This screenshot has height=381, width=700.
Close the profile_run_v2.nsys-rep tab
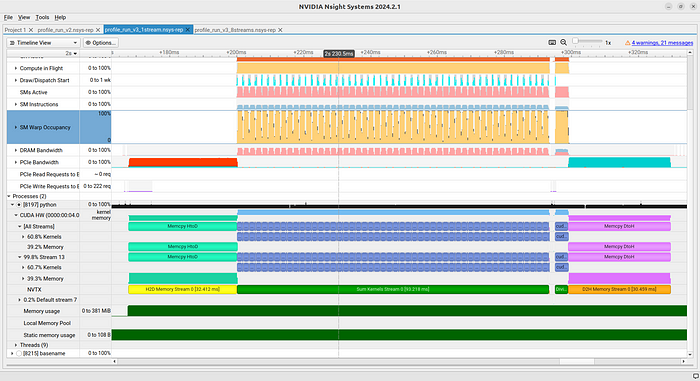tap(98, 30)
